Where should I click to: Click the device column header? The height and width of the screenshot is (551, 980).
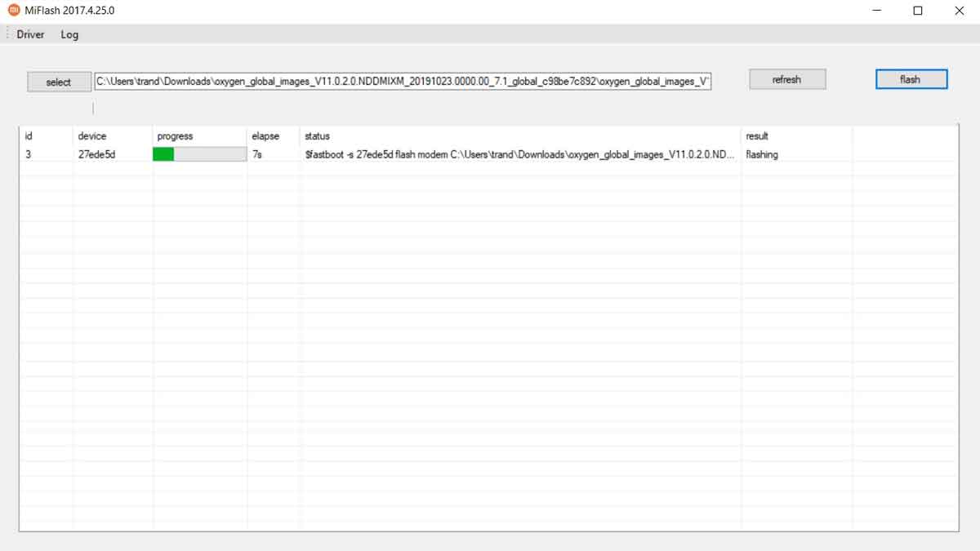click(x=92, y=136)
